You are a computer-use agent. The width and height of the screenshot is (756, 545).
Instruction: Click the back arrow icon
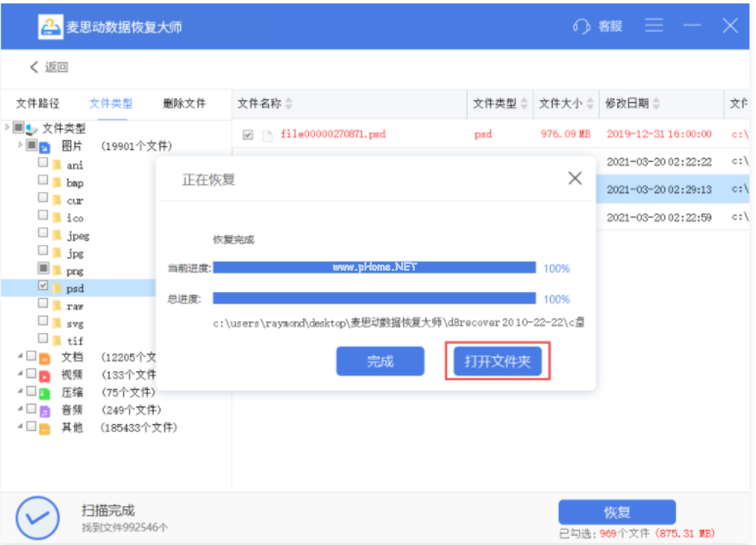pyautogui.click(x=34, y=67)
